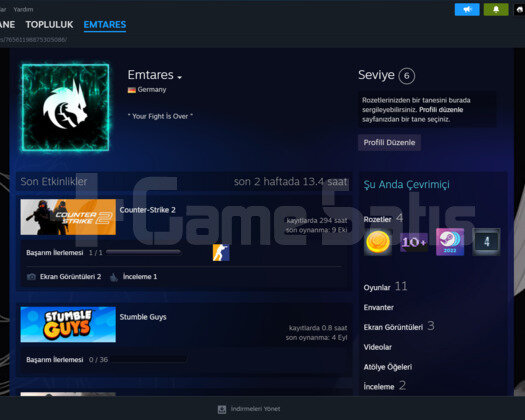525x420 pixels.
Task: Open the Atölye Öğeleri link
Action: click(388, 367)
